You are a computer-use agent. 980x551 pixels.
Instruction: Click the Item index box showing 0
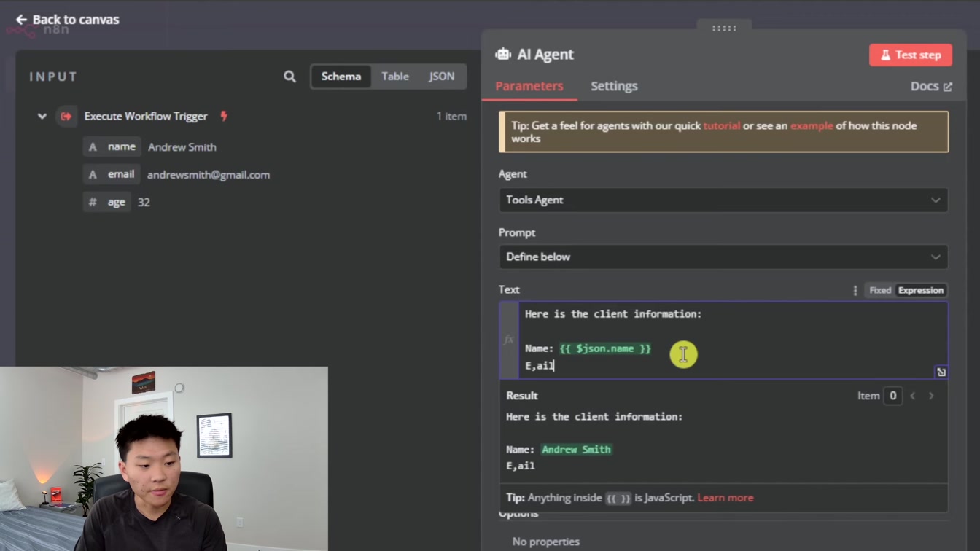[892, 396]
